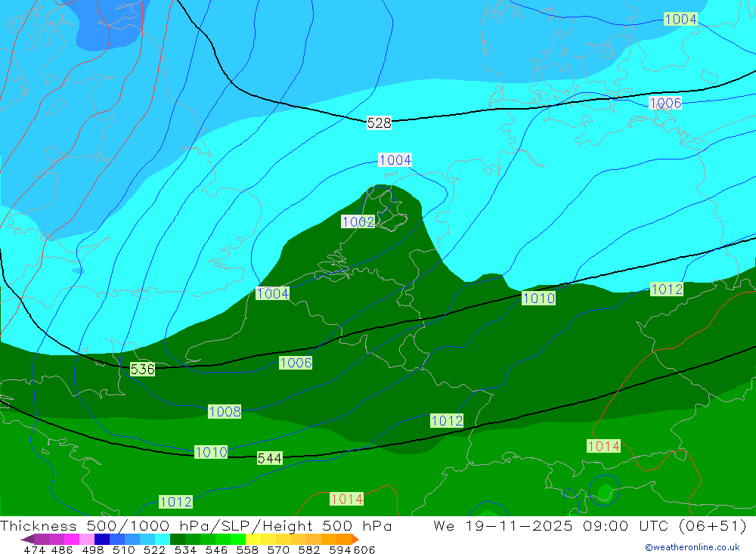This screenshot has width=756, height=554.
Task: Click the 546 legend value
Action: (216, 549)
